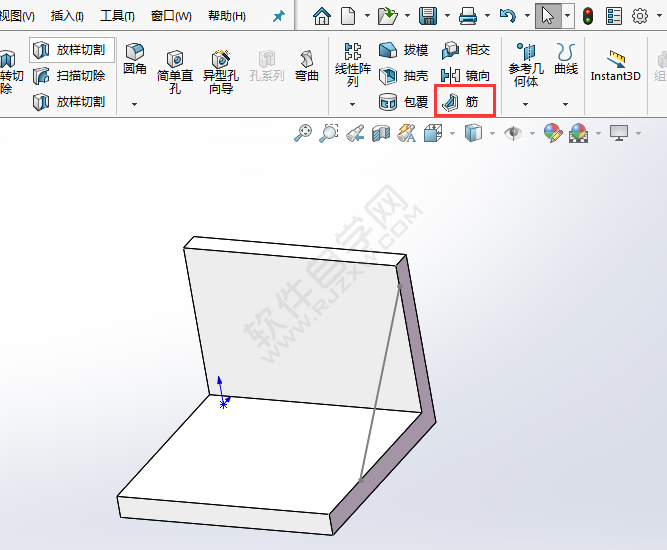Create a new document icon
Screen dimensions: 667x550
[x=348, y=16]
